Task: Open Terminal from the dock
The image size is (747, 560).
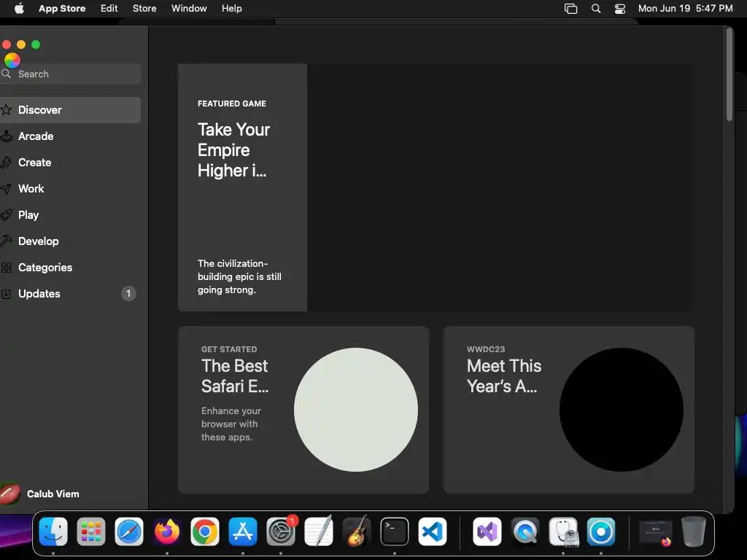Action: (395, 532)
